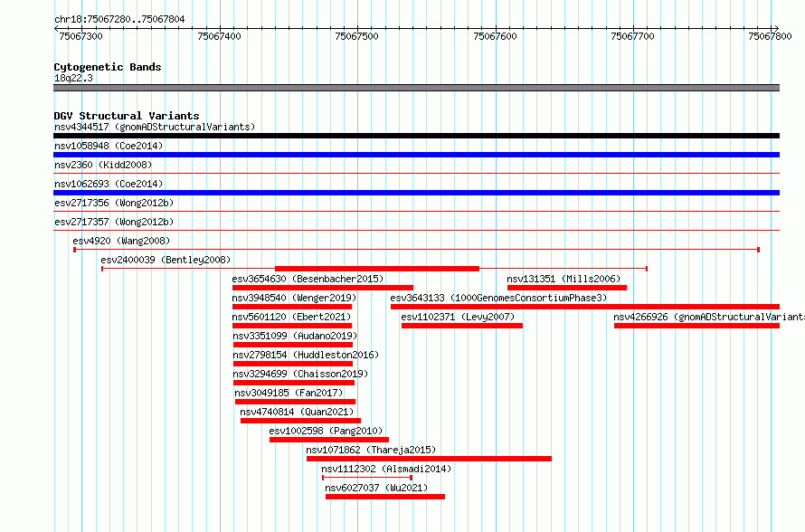Click the red bar under nsv6027037
Image resolution: width=805 pixels, height=532 pixels.
[x=385, y=497]
